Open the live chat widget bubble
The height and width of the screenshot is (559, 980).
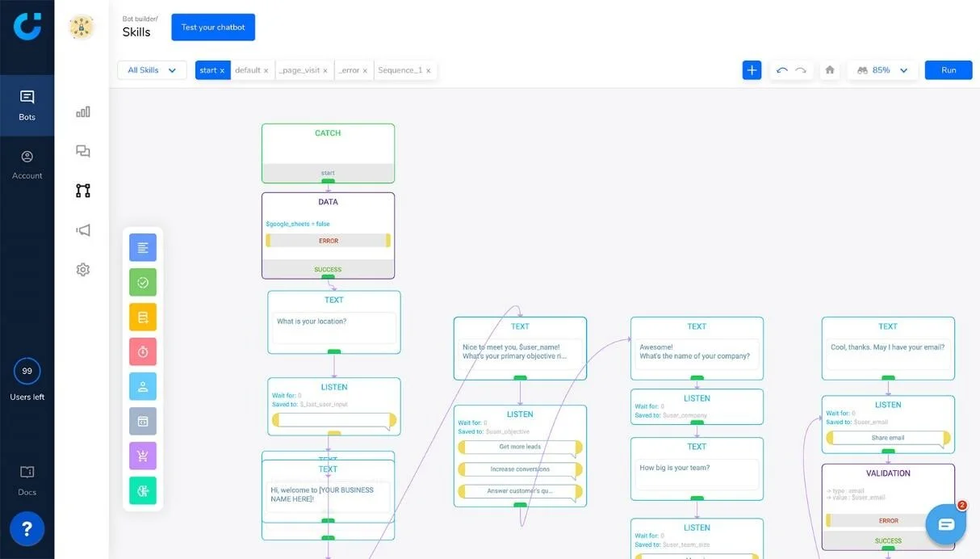946,525
